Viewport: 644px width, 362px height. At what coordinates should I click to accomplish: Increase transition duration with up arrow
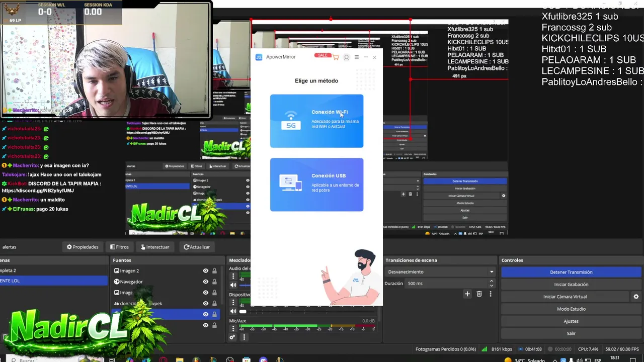[492, 281]
